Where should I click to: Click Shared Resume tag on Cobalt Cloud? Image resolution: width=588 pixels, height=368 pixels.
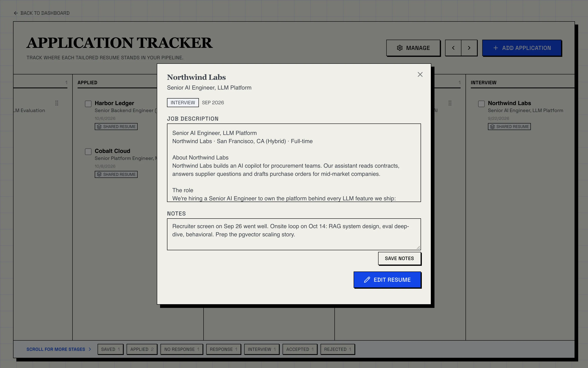tap(116, 174)
